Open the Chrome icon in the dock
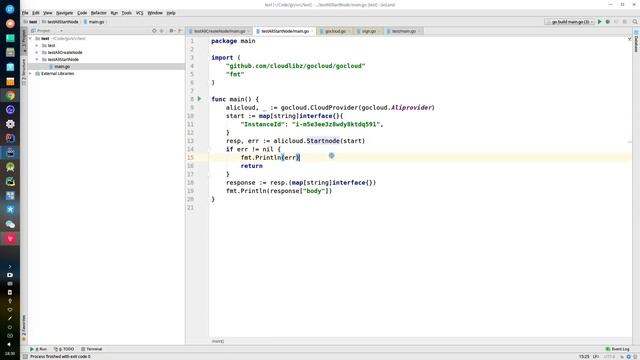Image resolution: width=640 pixels, height=360 pixels. pyautogui.click(x=10, y=96)
